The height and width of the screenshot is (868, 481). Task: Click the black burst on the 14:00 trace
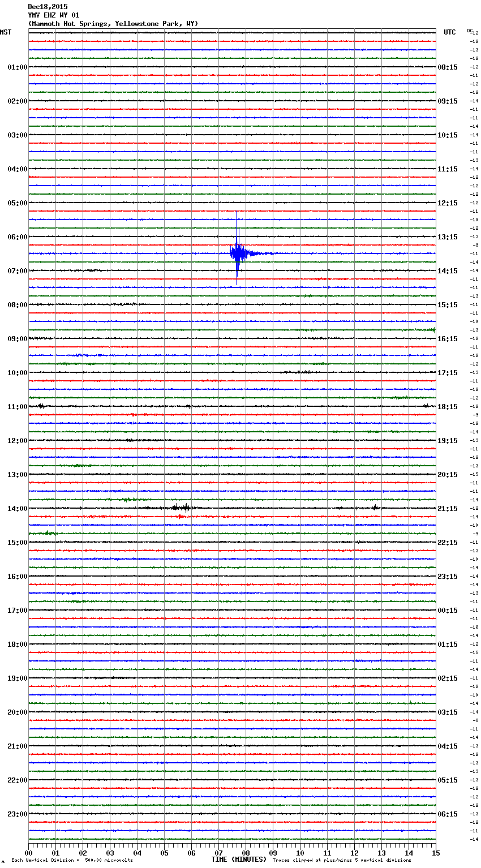point(182,508)
